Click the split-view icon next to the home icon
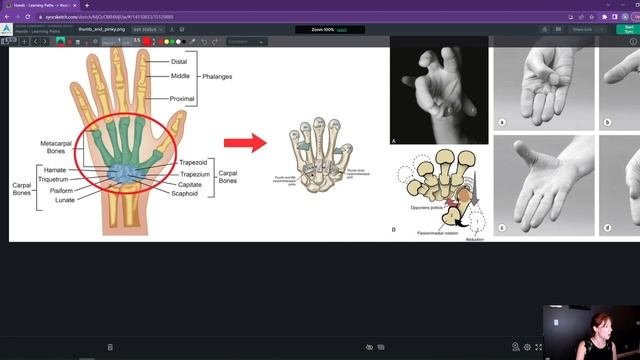This screenshot has height=360, width=640. pos(558,29)
